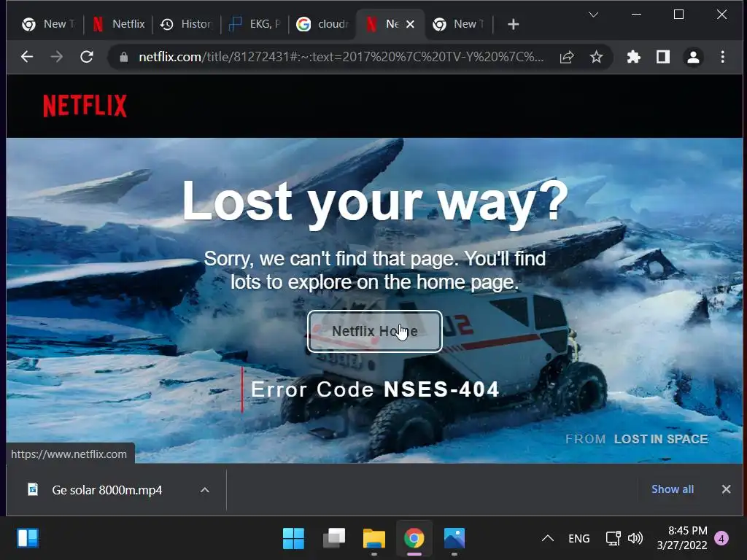Click the ENG language indicator
The height and width of the screenshot is (560, 747).
pos(578,539)
